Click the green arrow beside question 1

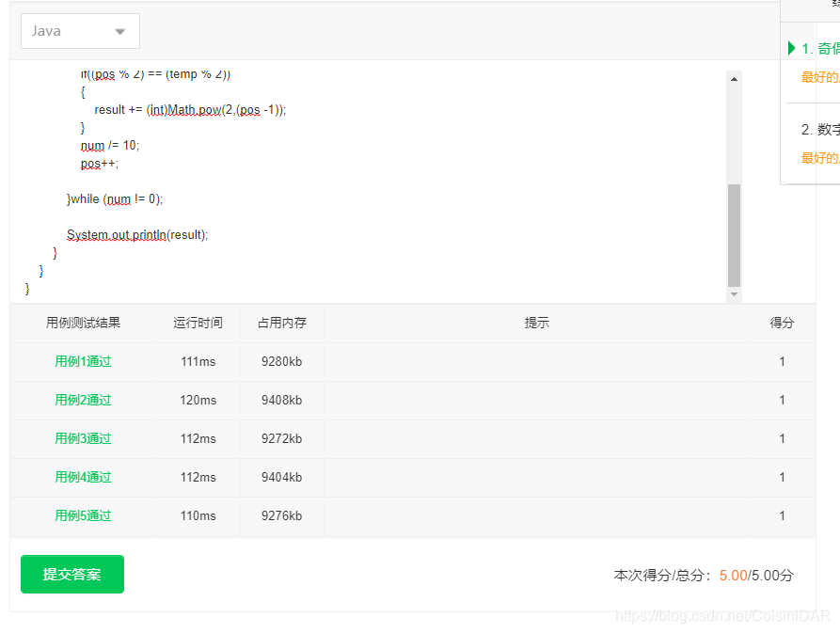(791, 48)
